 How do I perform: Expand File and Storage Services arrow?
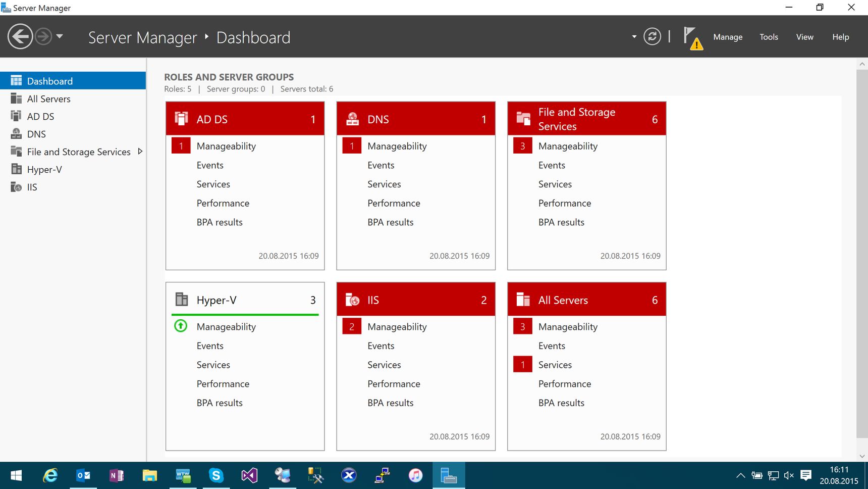(140, 152)
